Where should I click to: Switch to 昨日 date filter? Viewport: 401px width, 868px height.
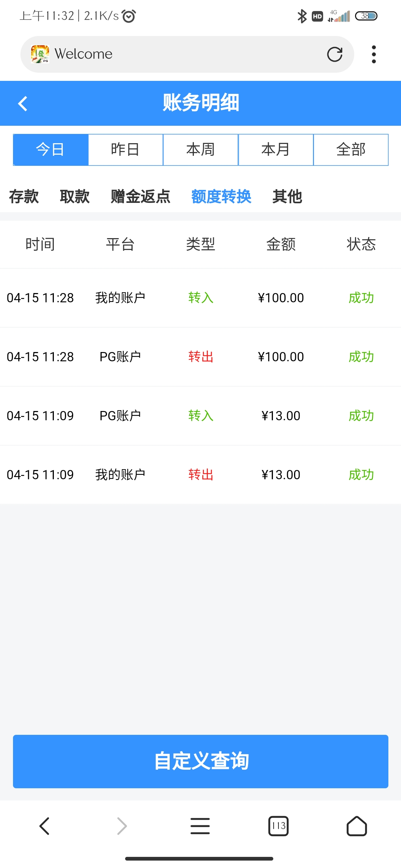pyautogui.click(x=125, y=149)
